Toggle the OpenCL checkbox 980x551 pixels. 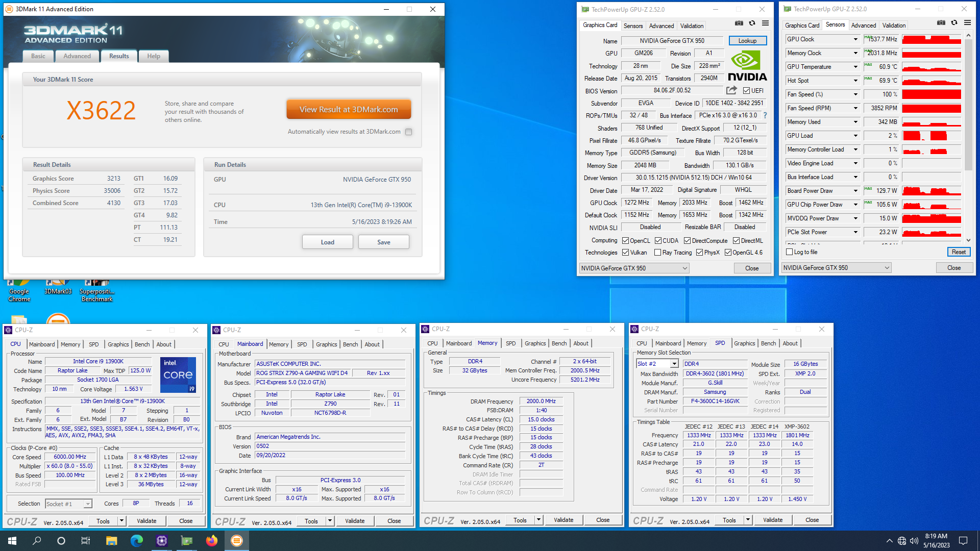[625, 241]
